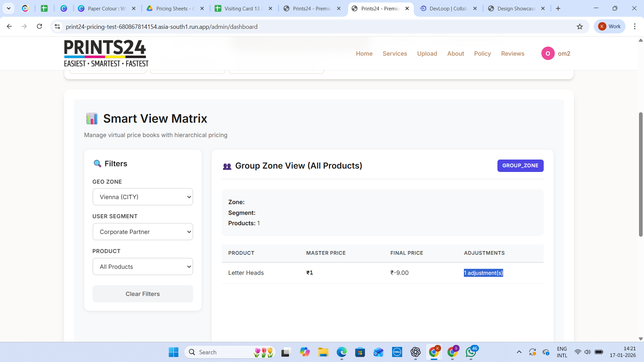644x362 pixels.
Task: Click the browser back arrow
Action: click(9, 26)
